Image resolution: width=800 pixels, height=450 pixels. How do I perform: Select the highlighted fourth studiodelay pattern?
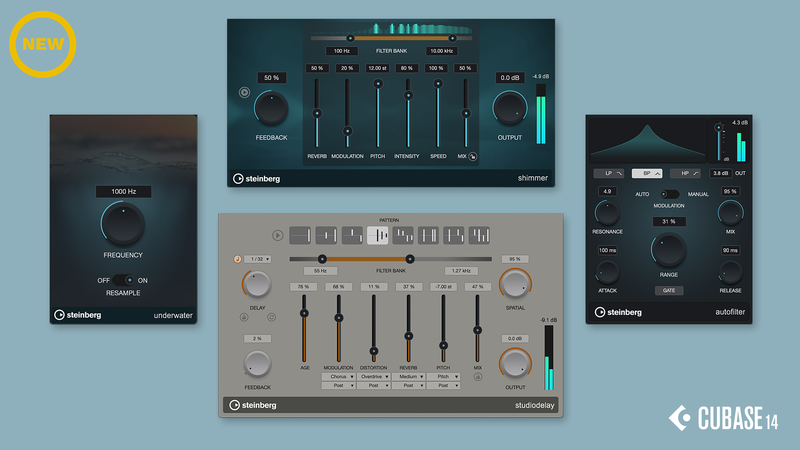pos(378,236)
